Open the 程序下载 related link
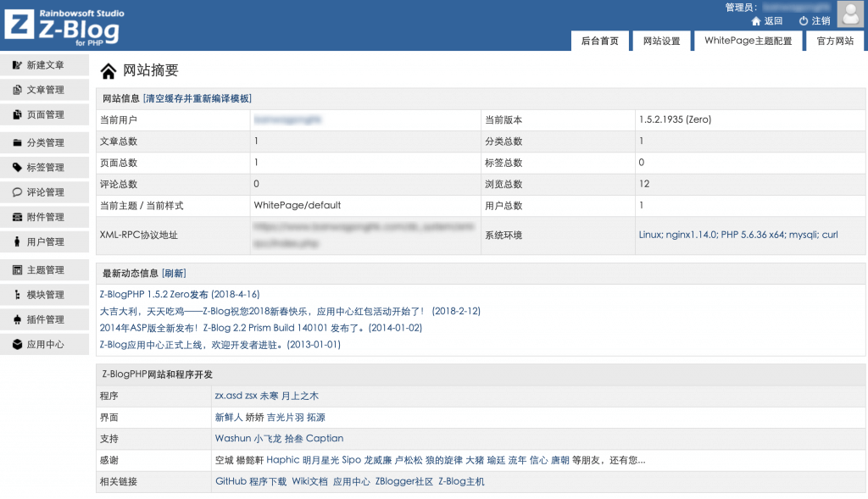Viewport: 868px width, 499px height. (x=268, y=481)
